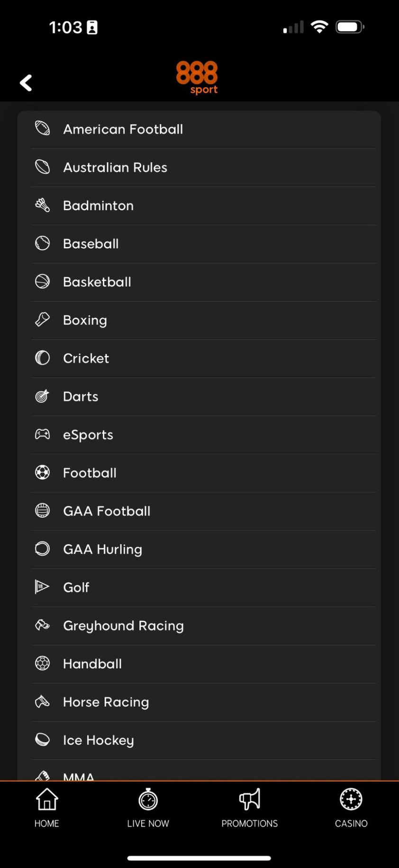Image resolution: width=399 pixels, height=868 pixels.
Task: Open the Greyhound Racing category
Action: [x=123, y=626]
